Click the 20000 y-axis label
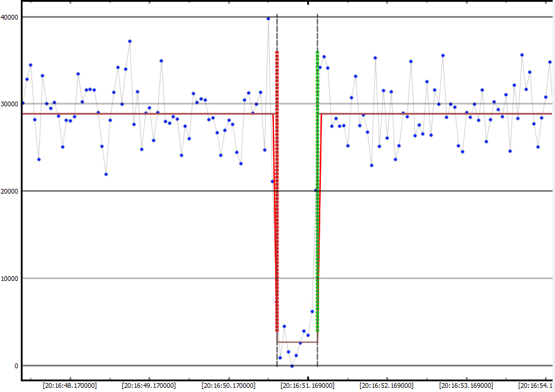The width and height of the screenshot is (555, 392). (x=10, y=191)
